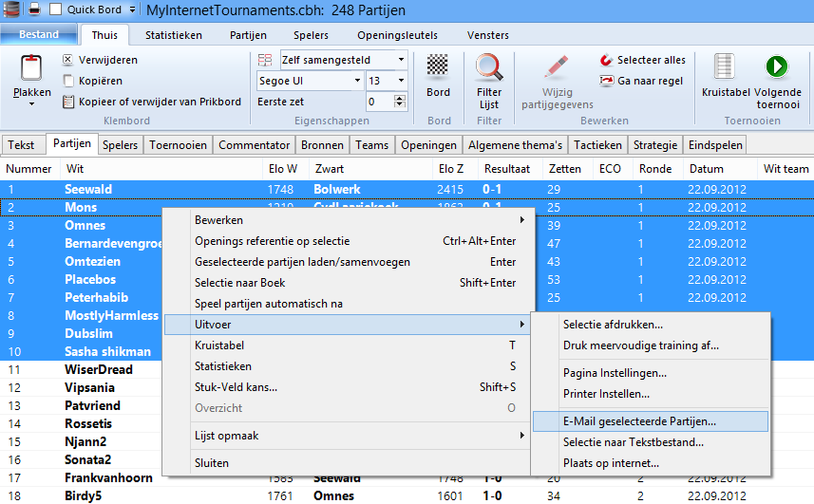Choose Plaats op internet... in submenu
This screenshot has width=814, height=504.
tap(651, 463)
